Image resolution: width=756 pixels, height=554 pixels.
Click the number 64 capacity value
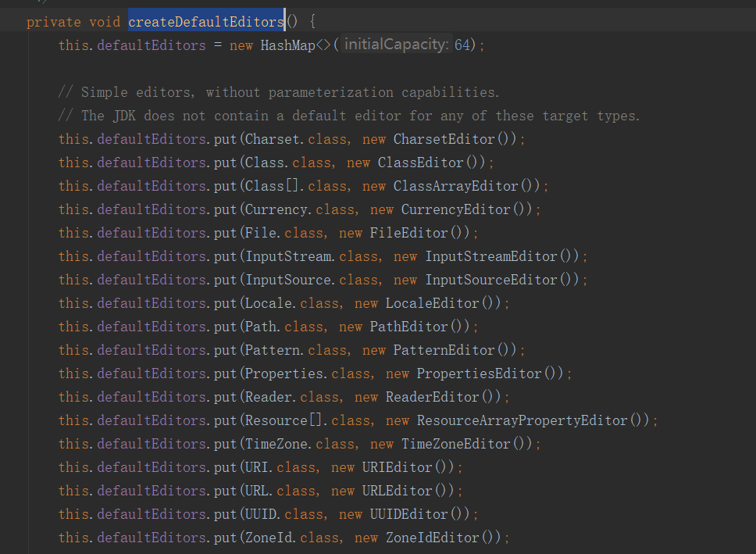(462, 45)
